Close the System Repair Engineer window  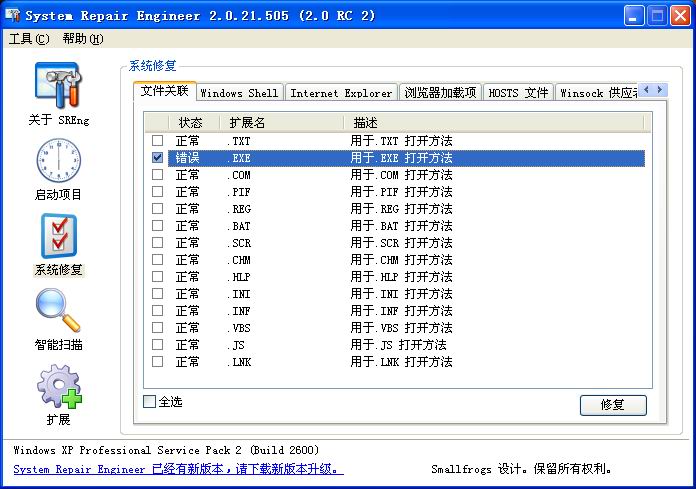680,16
